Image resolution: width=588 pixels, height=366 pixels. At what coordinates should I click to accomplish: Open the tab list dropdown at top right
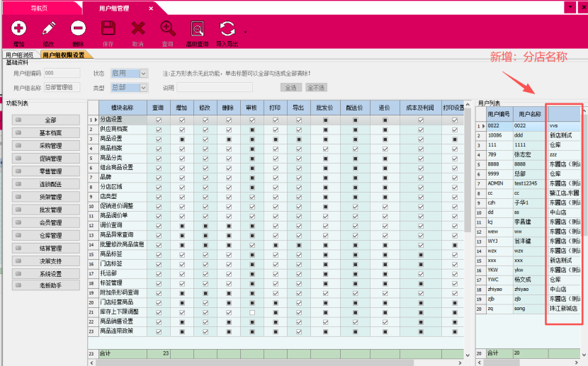pos(570,7)
